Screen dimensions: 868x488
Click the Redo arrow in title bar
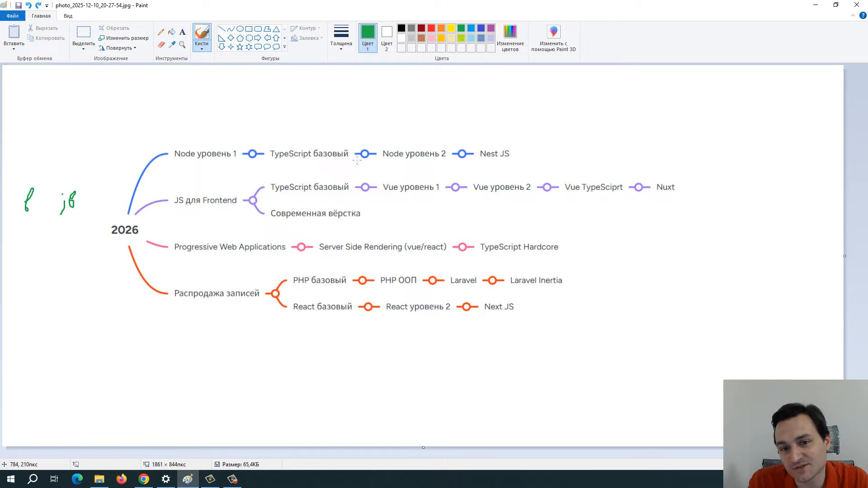(x=38, y=5)
